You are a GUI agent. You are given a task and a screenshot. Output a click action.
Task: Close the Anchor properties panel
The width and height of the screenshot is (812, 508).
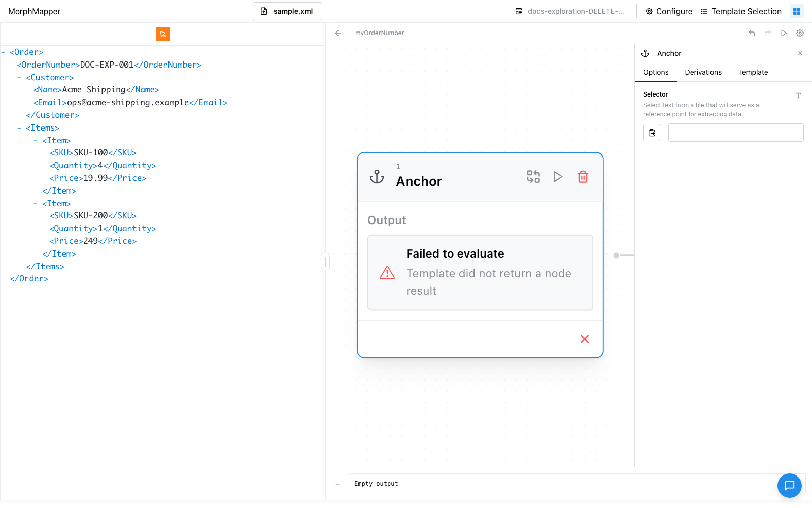[800, 53]
